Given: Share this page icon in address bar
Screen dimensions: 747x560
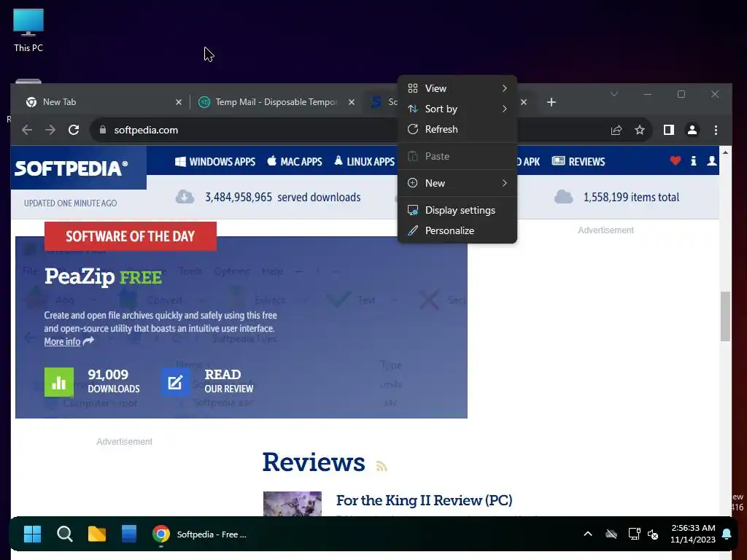Looking at the screenshot, I should click(x=616, y=130).
